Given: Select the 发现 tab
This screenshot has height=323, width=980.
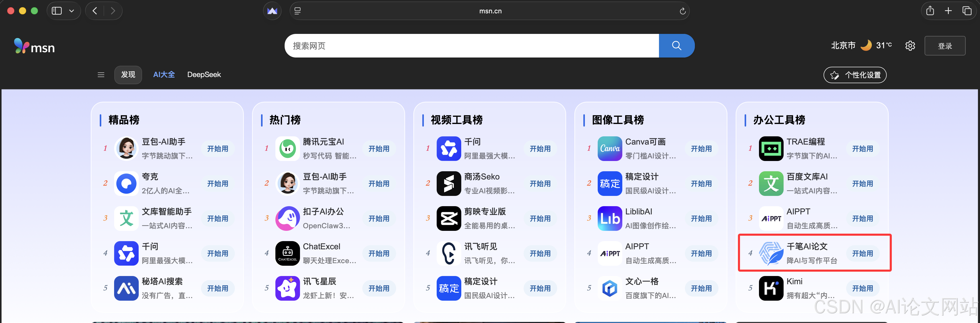Looking at the screenshot, I should click(x=128, y=75).
